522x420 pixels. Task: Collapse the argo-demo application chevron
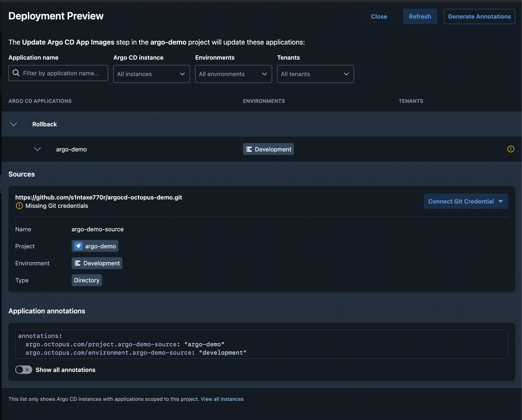tap(37, 149)
